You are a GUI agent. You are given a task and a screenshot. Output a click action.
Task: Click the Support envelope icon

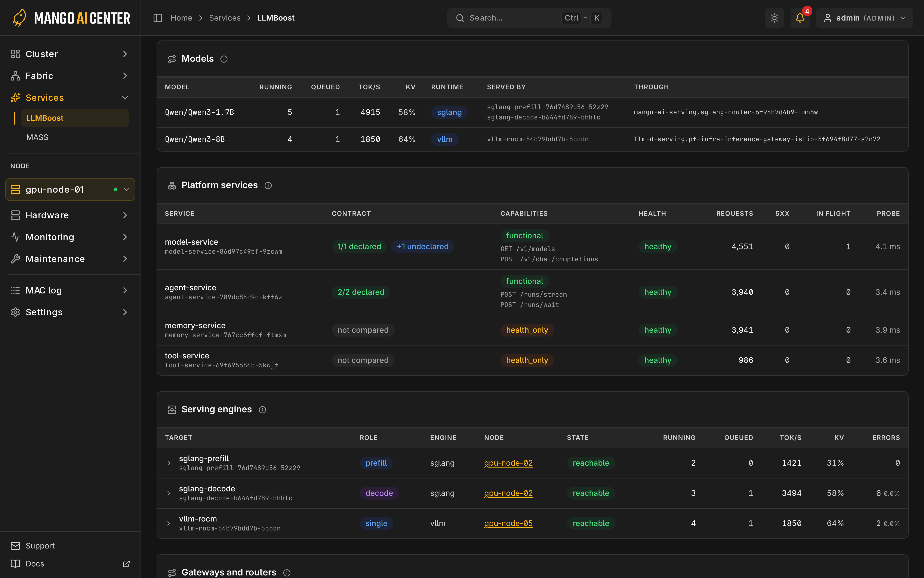coord(15,545)
